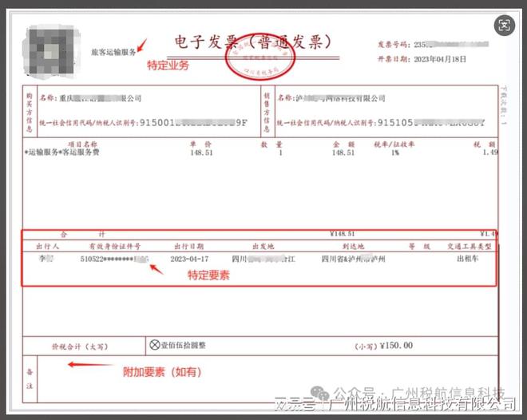Click the image text recognition icon

point(504,26)
